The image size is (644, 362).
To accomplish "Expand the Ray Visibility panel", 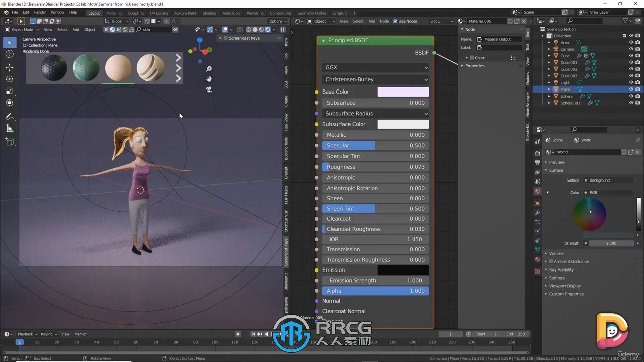I will [x=561, y=269].
